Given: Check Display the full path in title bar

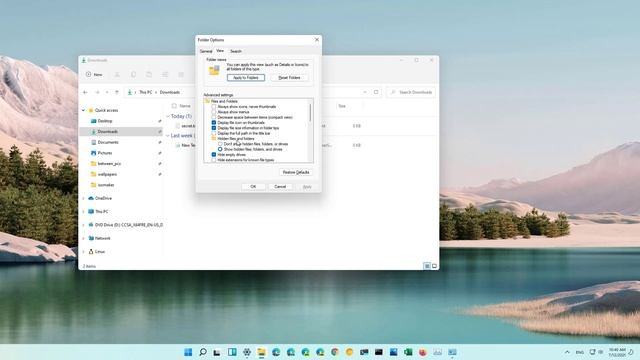Looking at the screenshot, I should coord(213,133).
